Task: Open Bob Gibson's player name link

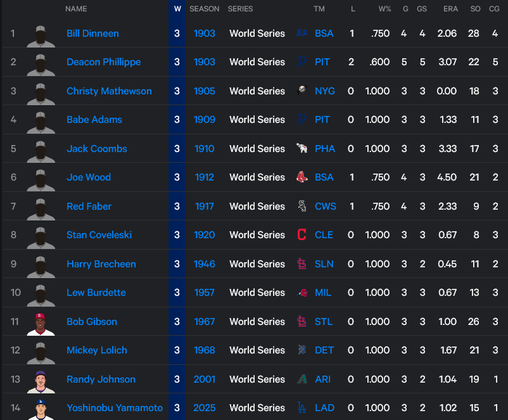Action: pos(92,321)
